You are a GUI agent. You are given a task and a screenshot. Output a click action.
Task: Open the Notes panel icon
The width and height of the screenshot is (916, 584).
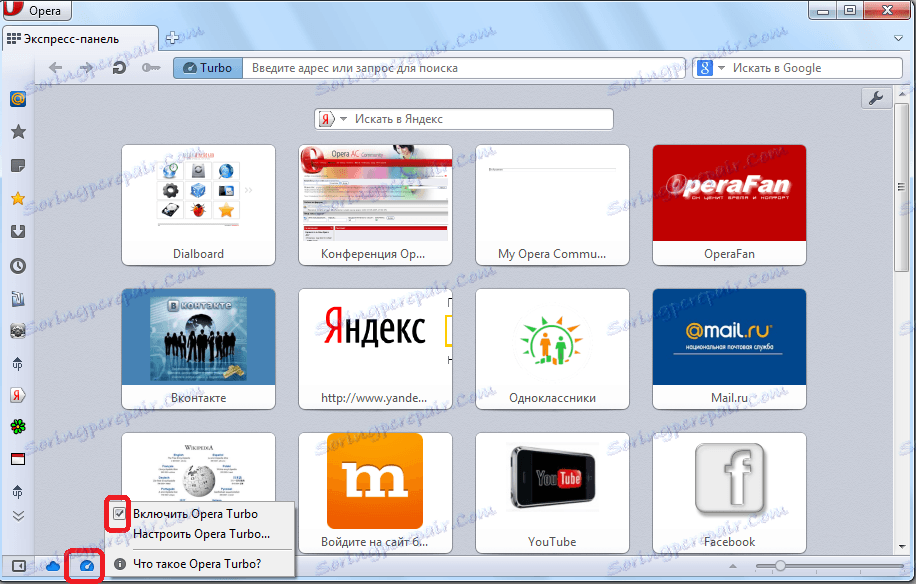point(18,166)
